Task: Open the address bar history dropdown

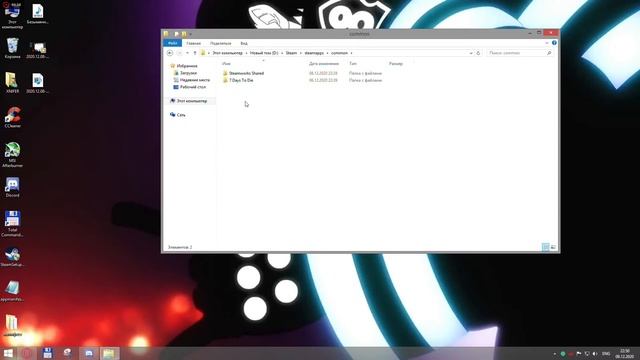Action: [x=471, y=53]
